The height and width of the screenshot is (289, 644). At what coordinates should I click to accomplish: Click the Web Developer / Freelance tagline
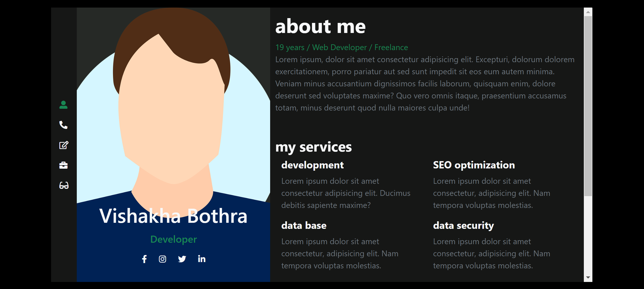pyautogui.click(x=342, y=47)
